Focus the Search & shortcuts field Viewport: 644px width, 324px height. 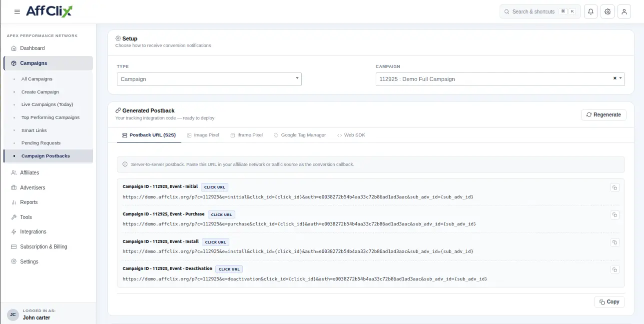coord(540,11)
